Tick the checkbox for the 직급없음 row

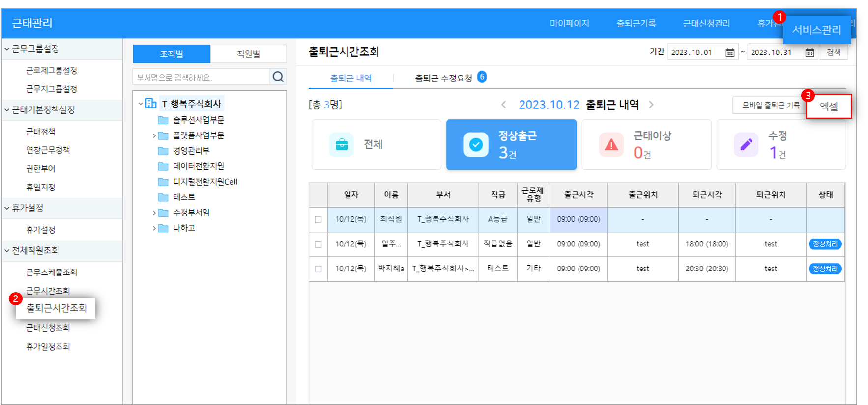318,244
